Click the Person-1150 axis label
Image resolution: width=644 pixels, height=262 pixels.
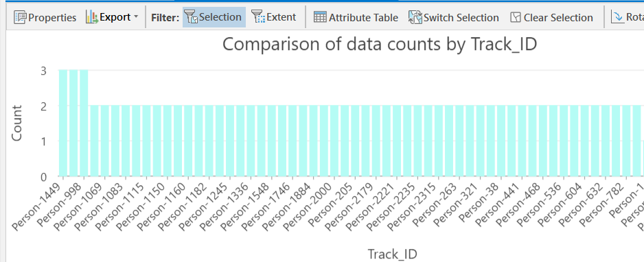coord(141,207)
